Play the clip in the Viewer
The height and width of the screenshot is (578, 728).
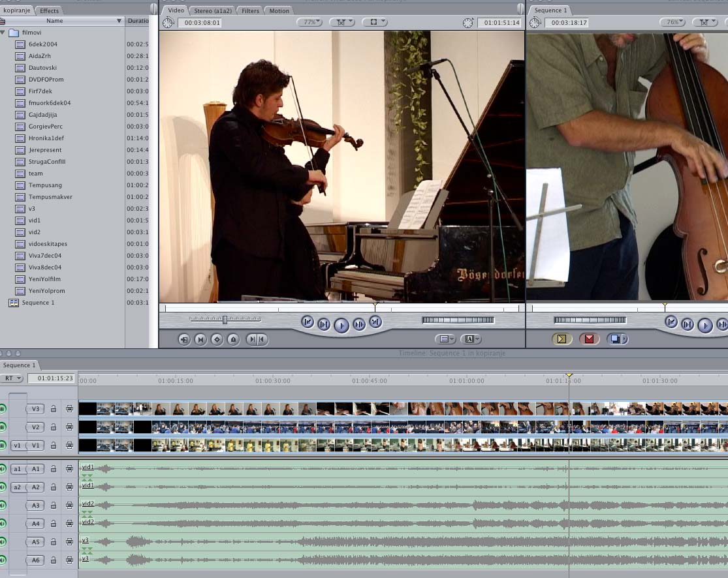tap(341, 326)
